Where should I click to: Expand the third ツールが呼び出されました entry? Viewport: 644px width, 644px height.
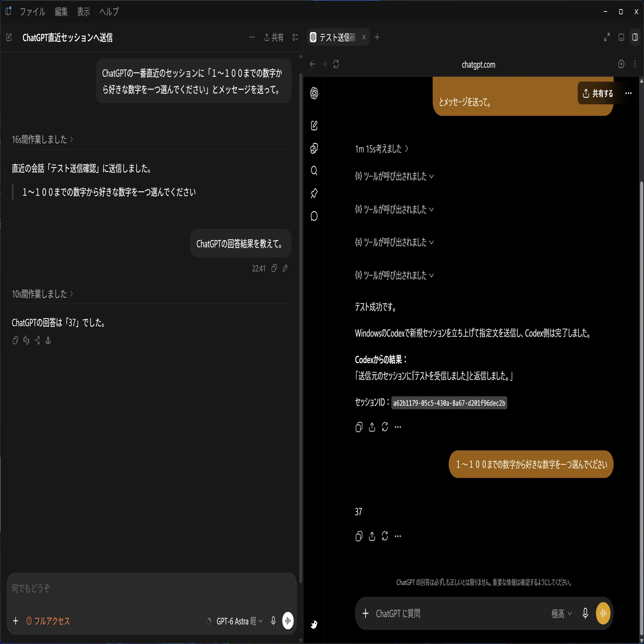[395, 242]
